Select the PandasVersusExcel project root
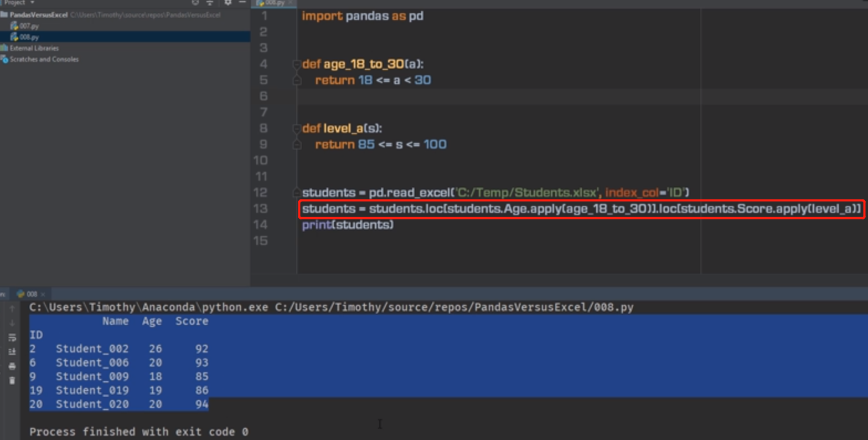Image resolution: width=868 pixels, height=440 pixels. [x=38, y=15]
